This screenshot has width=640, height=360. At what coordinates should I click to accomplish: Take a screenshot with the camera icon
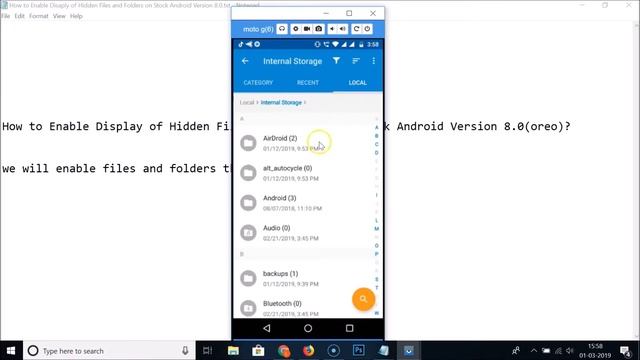pyautogui.click(x=319, y=29)
